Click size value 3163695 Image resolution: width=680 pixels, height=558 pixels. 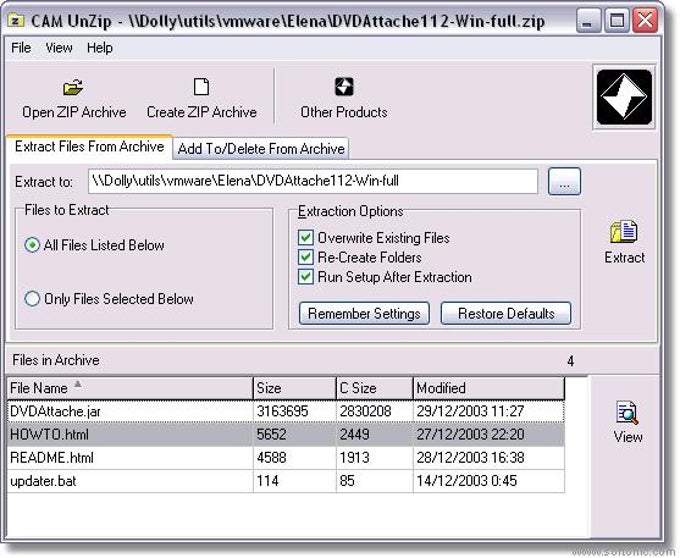[x=282, y=411]
